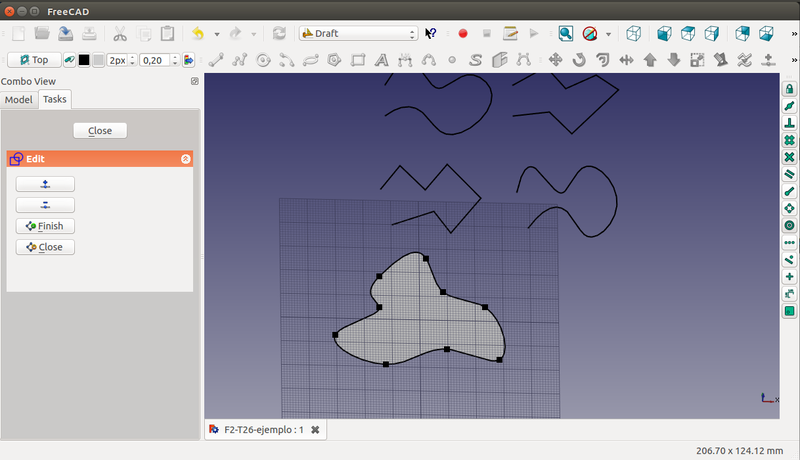The image size is (800, 460).
Task: Click the Fit All zoom icon
Action: point(566,33)
